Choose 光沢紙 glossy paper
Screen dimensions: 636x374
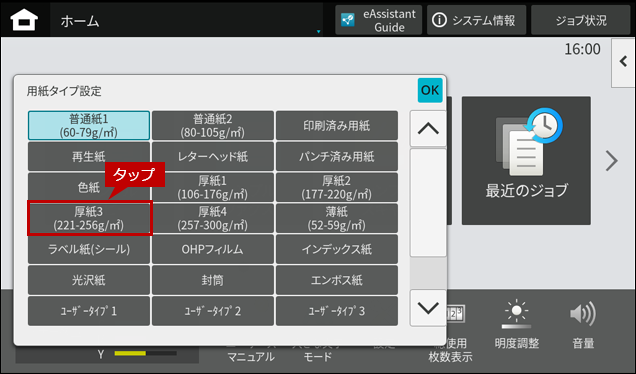[x=89, y=280]
